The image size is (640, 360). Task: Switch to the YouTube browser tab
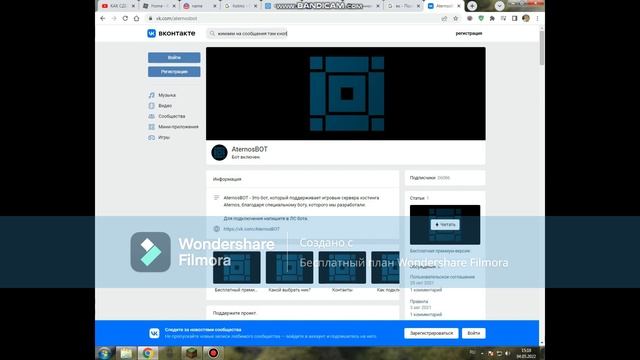(x=116, y=6)
